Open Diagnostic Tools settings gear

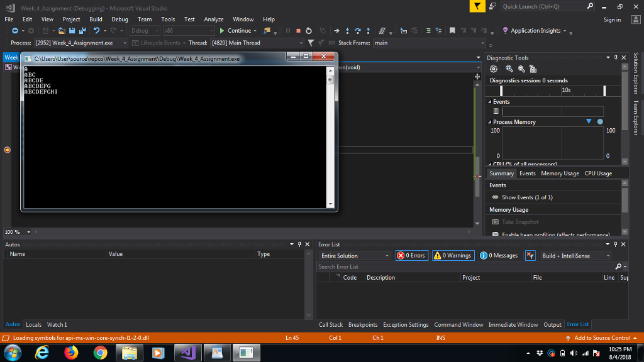point(494,69)
